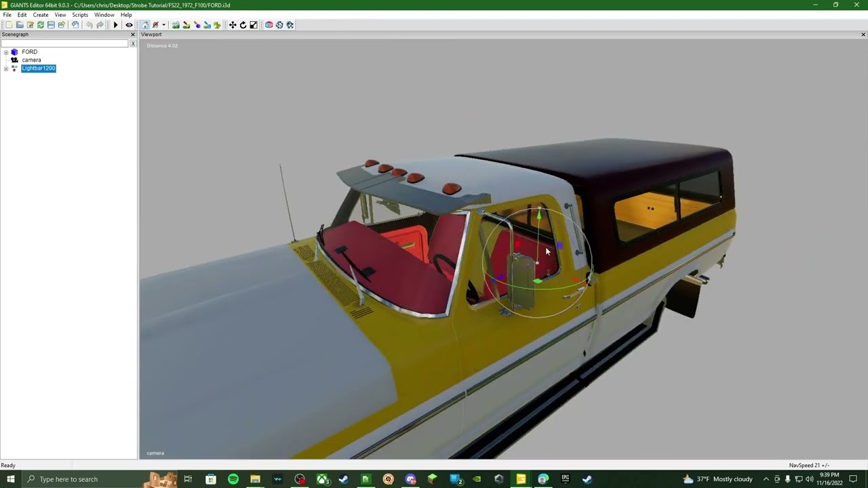The height and width of the screenshot is (488, 868).
Task: Open Task View from taskbar
Action: point(188,479)
